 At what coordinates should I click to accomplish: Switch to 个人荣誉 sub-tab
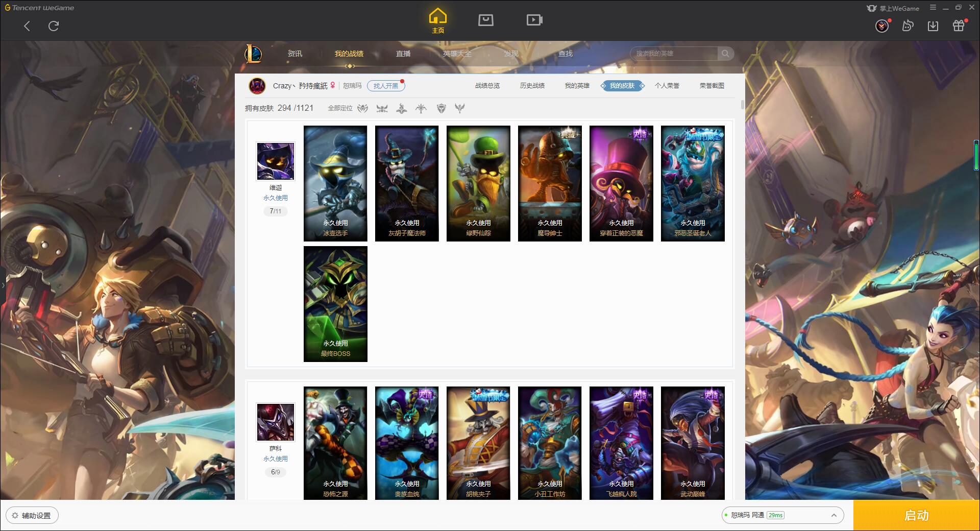[667, 86]
